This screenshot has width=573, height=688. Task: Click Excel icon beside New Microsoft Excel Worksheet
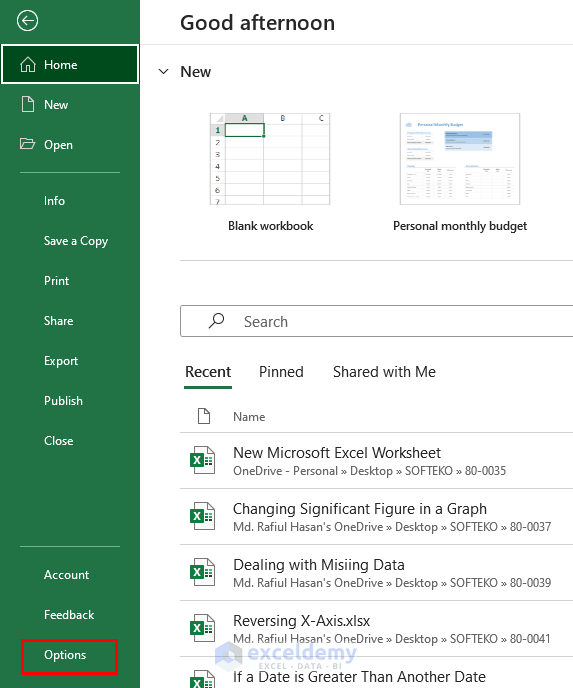(202, 460)
